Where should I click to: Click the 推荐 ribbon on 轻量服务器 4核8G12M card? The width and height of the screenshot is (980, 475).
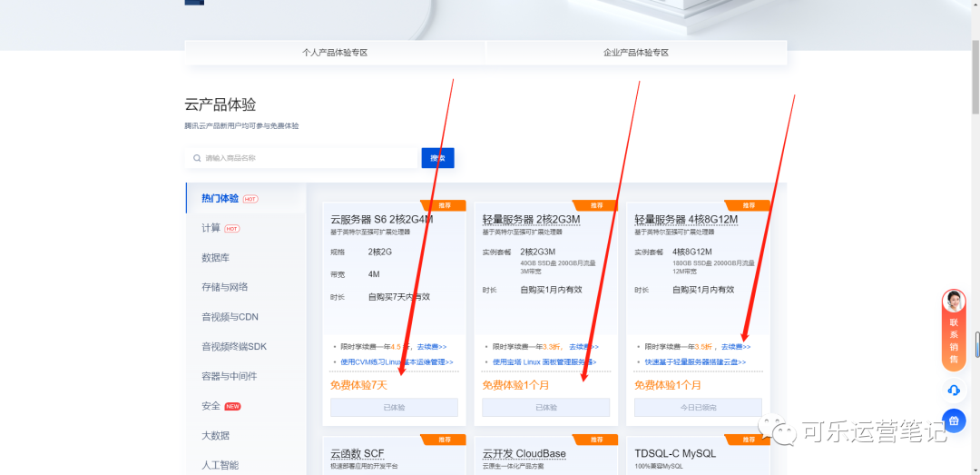(748, 205)
